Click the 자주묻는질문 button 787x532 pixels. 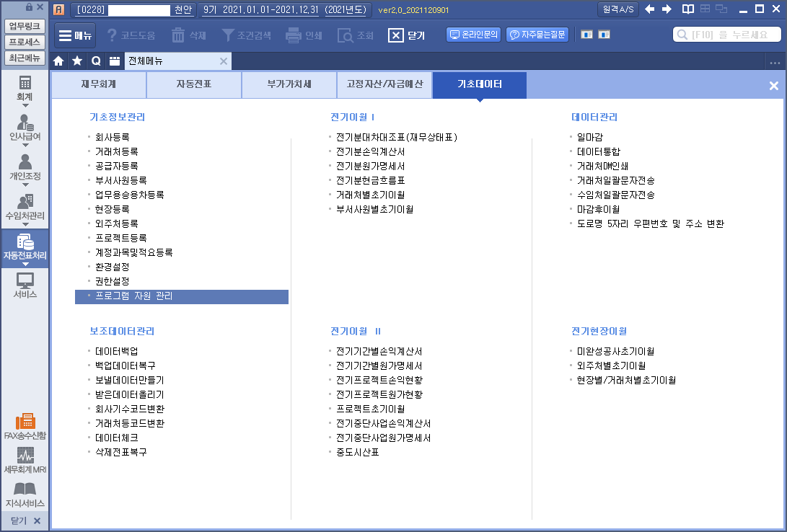click(x=537, y=35)
